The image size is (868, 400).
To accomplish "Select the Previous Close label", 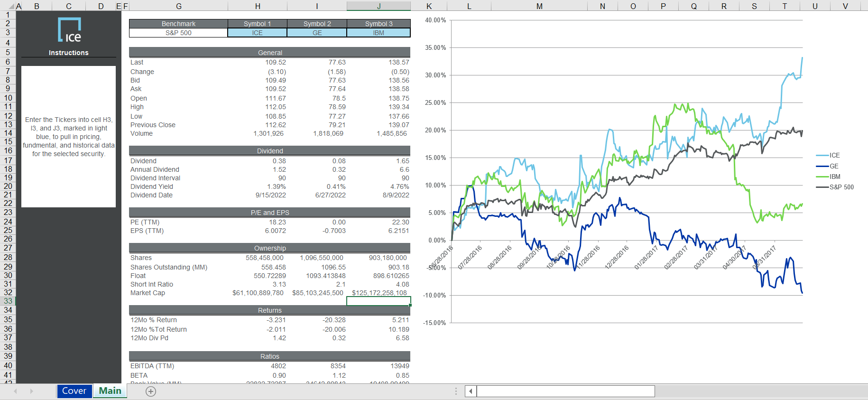I will point(153,125).
